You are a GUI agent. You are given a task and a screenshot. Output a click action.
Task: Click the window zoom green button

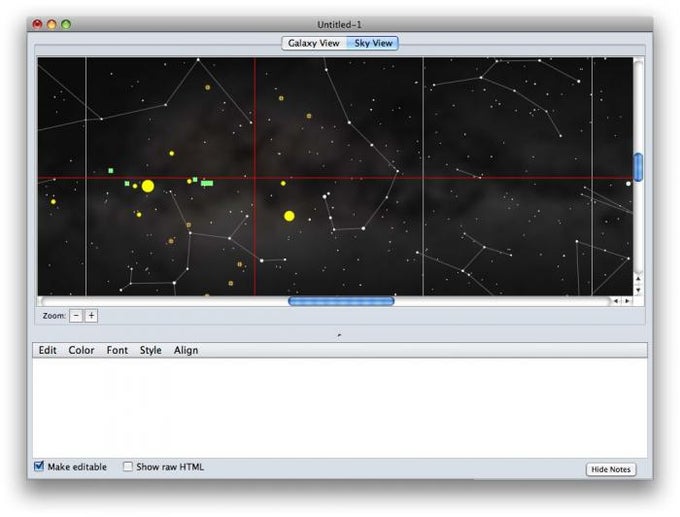66,24
